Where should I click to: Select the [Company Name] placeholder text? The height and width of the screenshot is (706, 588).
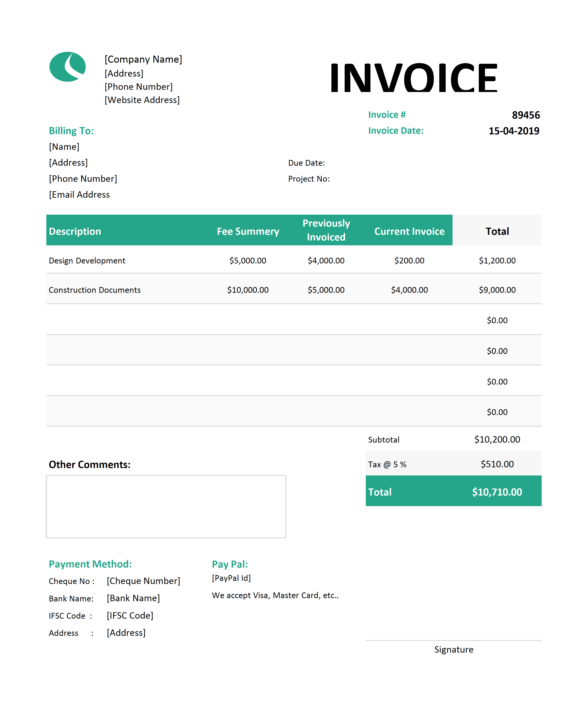pos(143,60)
